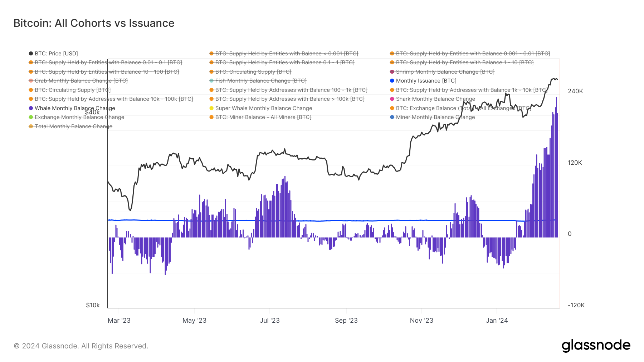This screenshot has width=644, height=362.
Task: Click the Jan '24 x-axis label
Action: [497, 321]
